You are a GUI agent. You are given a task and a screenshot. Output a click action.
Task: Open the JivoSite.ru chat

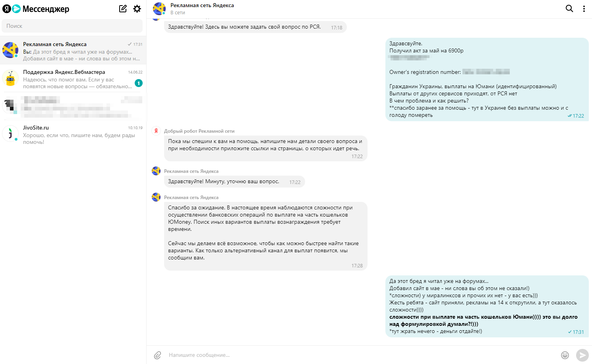coord(73,134)
